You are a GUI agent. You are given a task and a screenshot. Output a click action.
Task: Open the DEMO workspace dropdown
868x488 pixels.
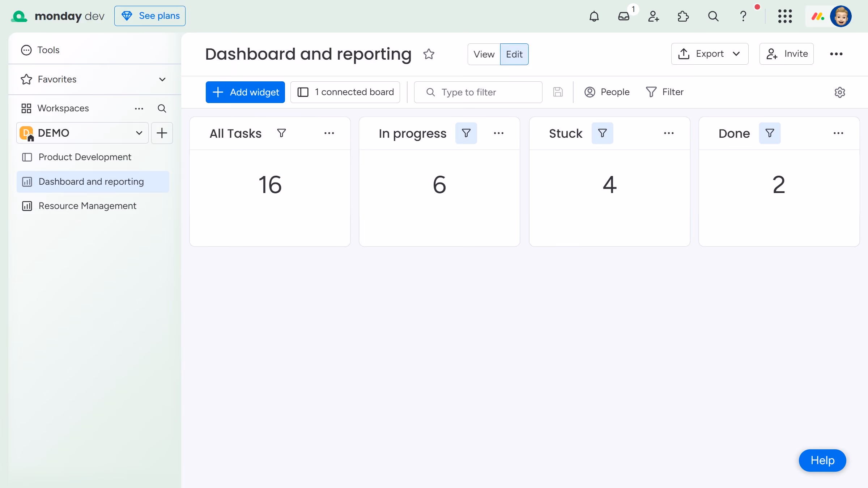82,133
